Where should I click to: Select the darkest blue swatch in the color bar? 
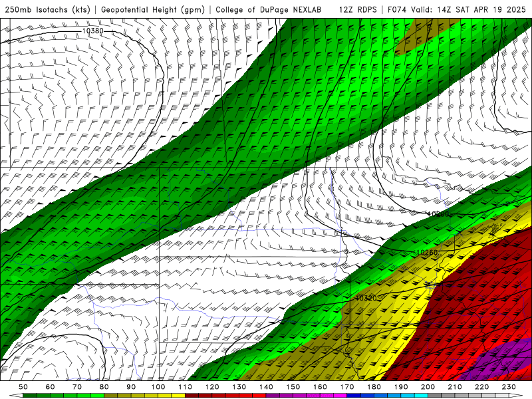point(354,396)
